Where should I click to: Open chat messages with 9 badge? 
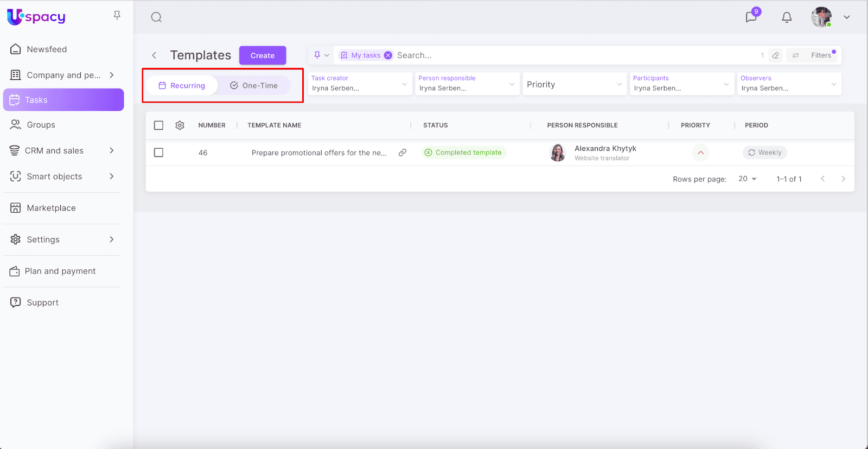[x=751, y=17]
